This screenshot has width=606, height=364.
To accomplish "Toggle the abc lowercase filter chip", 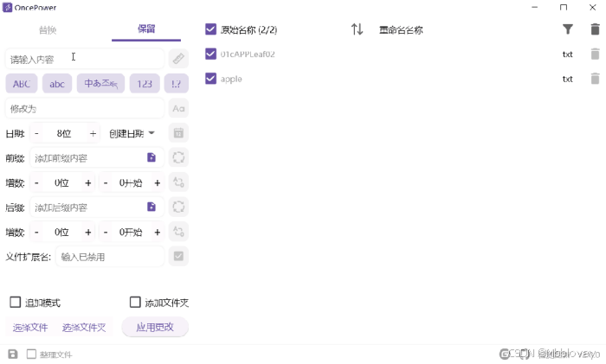I will click(57, 84).
